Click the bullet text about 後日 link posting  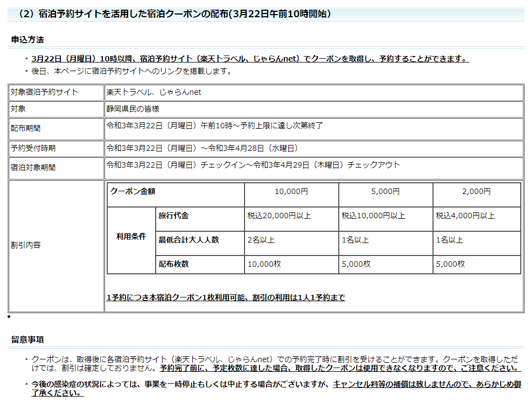pyautogui.click(x=131, y=71)
